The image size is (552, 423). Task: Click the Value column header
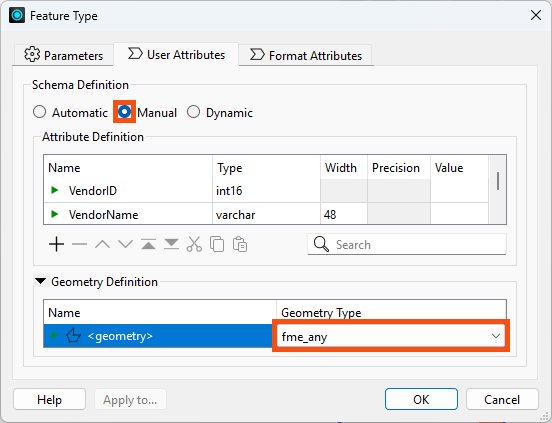pyautogui.click(x=459, y=168)
